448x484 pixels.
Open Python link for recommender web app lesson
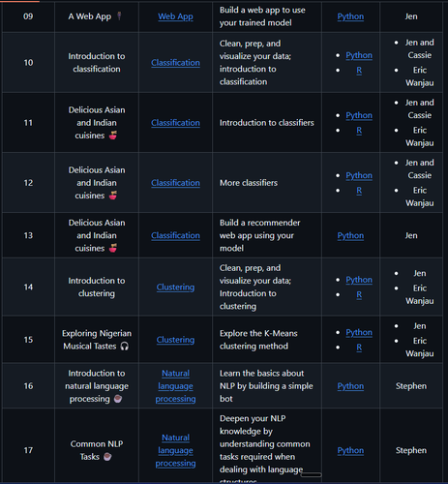[350, 235]
